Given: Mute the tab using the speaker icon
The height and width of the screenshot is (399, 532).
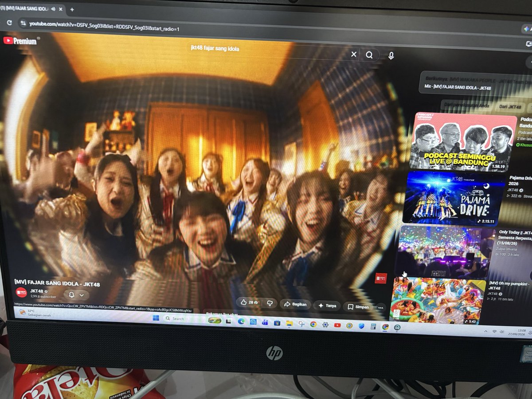Looking at the screenshot, I should pos(54,8).
